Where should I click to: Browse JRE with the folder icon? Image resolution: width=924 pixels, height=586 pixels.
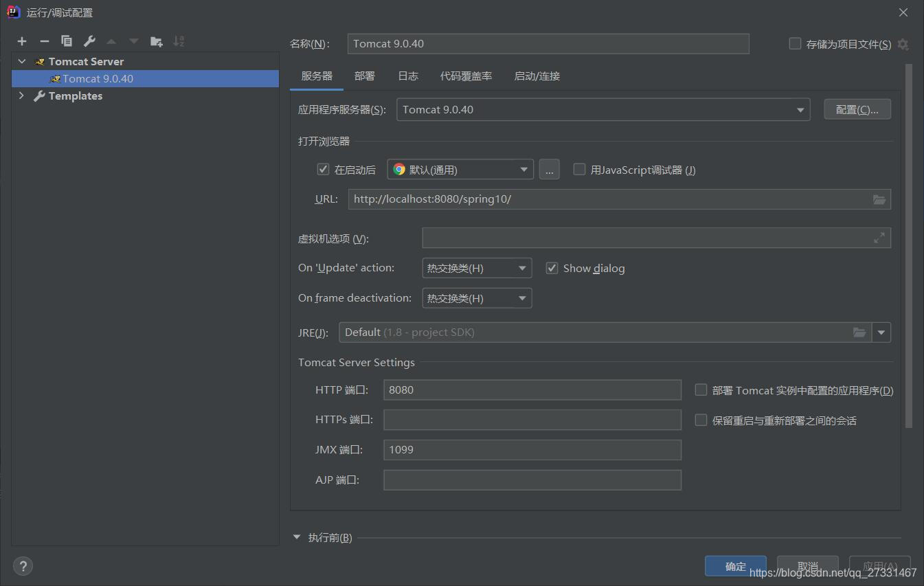click(859, 333)
